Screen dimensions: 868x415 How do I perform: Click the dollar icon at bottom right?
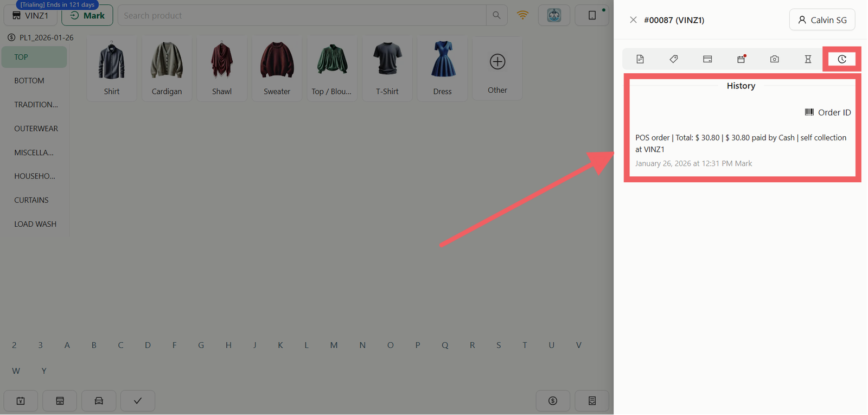553,401
